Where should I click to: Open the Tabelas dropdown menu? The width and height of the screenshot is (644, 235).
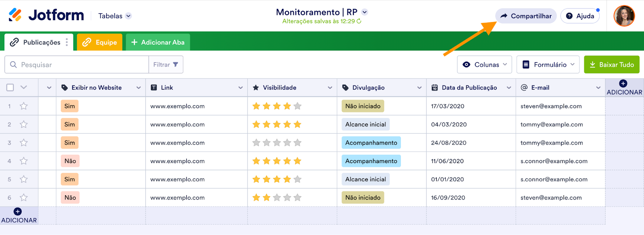click(x=115, y=16)
